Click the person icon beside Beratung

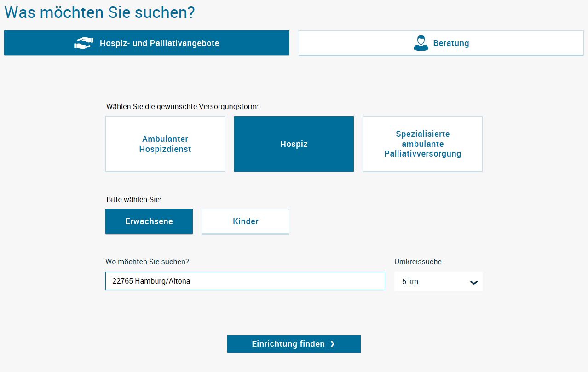tap(421, 43)
